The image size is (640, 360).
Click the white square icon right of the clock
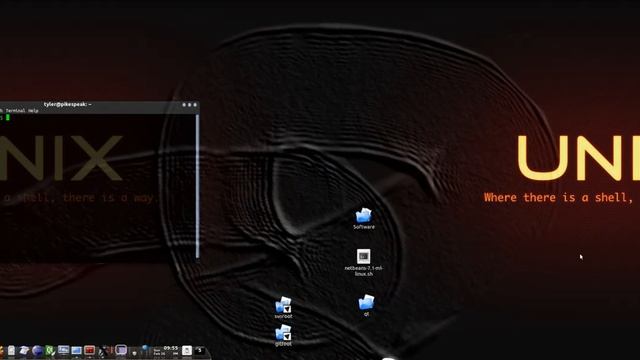tap(187, 351)
